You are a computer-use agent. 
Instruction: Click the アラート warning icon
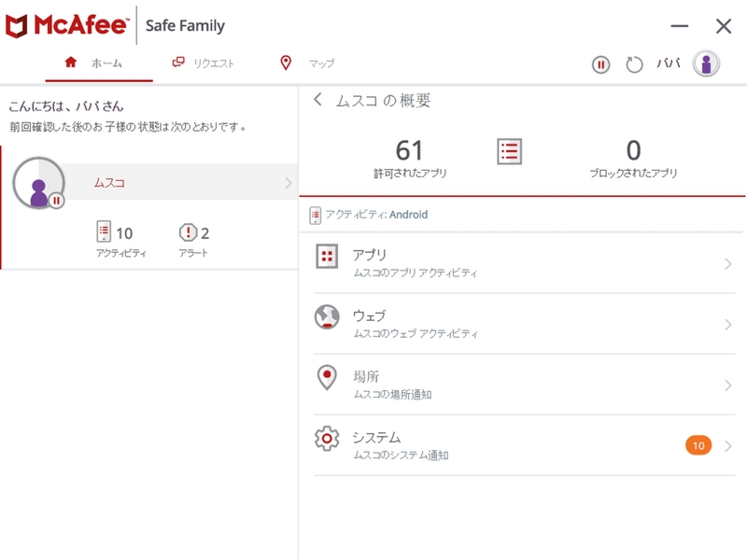(187, 232)
